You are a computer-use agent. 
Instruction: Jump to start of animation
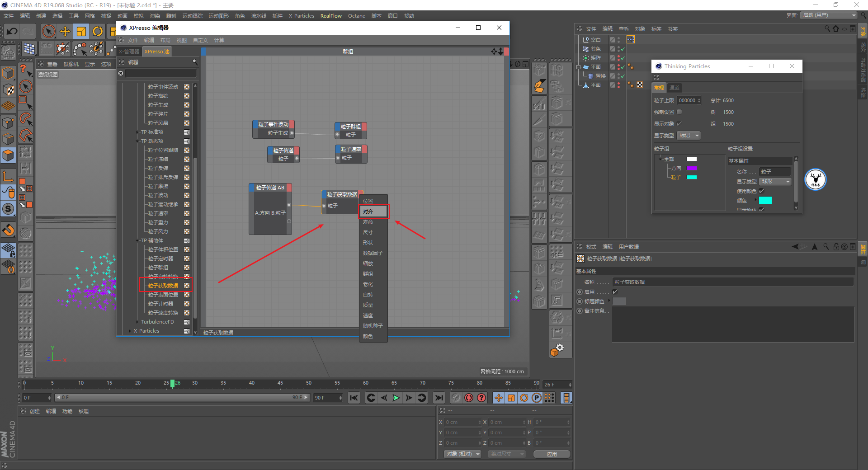point(354,398)
